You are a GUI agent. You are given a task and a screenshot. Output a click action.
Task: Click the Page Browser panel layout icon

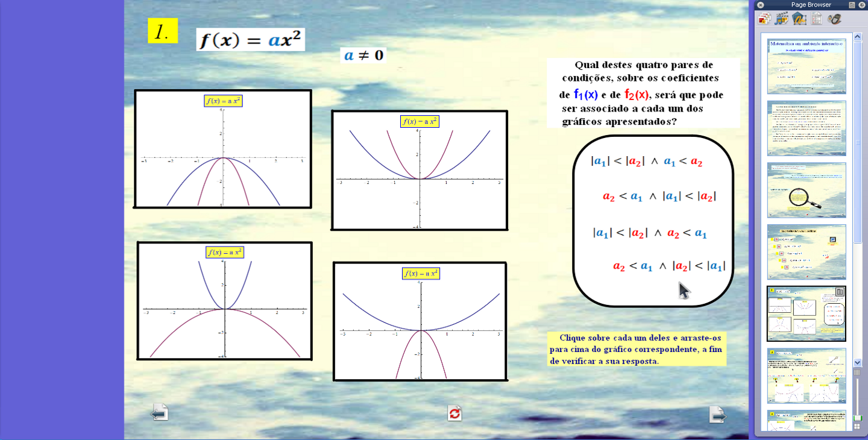click(852, 5)
